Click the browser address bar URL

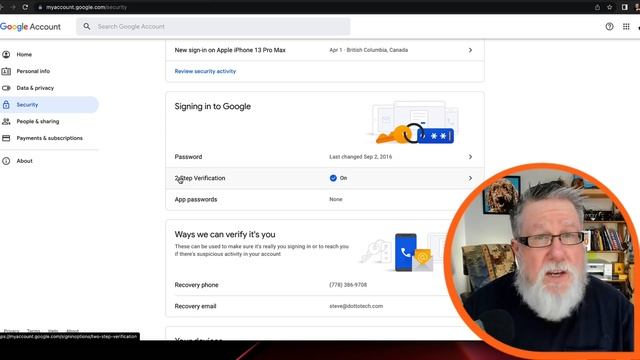tap(87, 7)
